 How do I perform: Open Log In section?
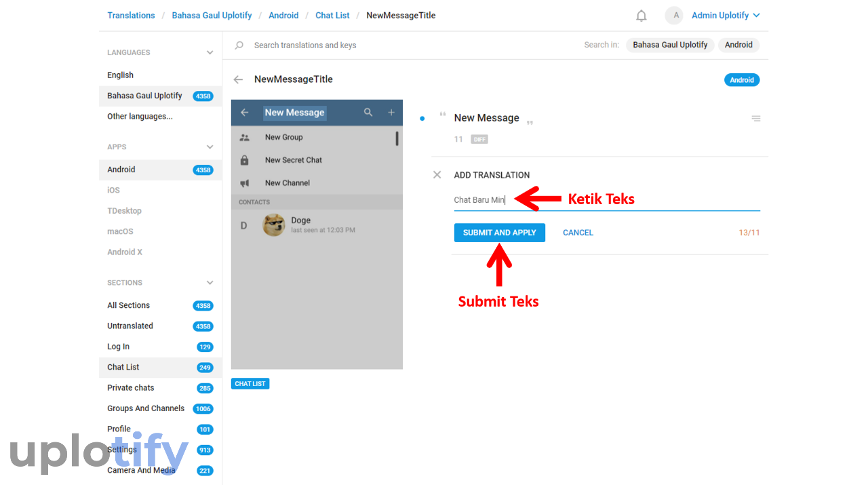pos(160,347)
